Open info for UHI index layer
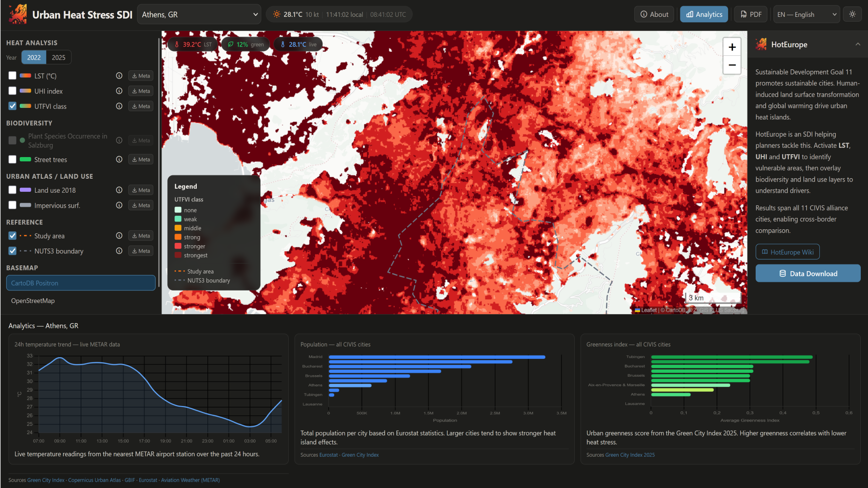The width and height of the screenshot is (868, 488). [119, 91]
